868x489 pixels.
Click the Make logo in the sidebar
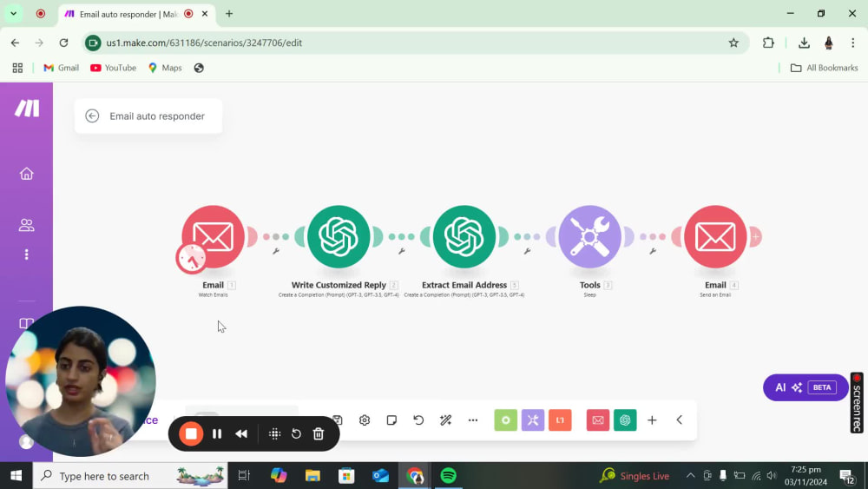(27, 108)
